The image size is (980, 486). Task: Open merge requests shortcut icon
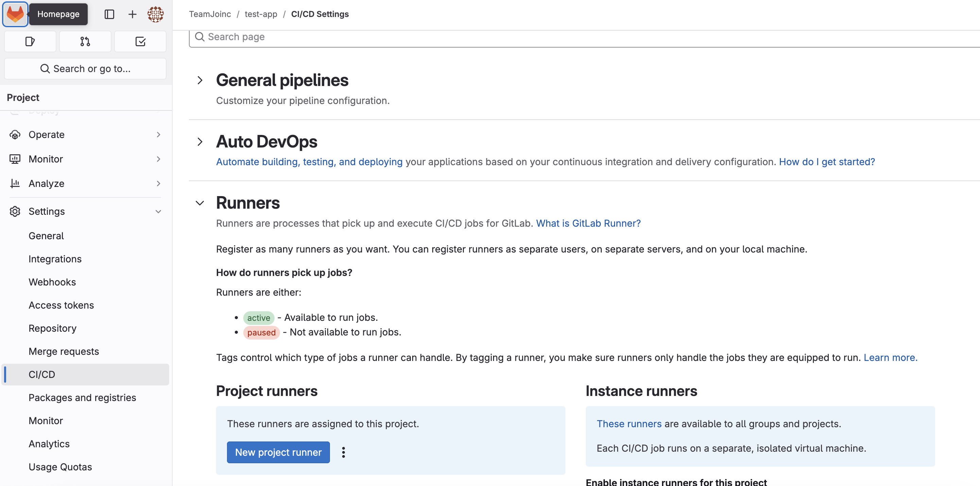click(85, 41)
